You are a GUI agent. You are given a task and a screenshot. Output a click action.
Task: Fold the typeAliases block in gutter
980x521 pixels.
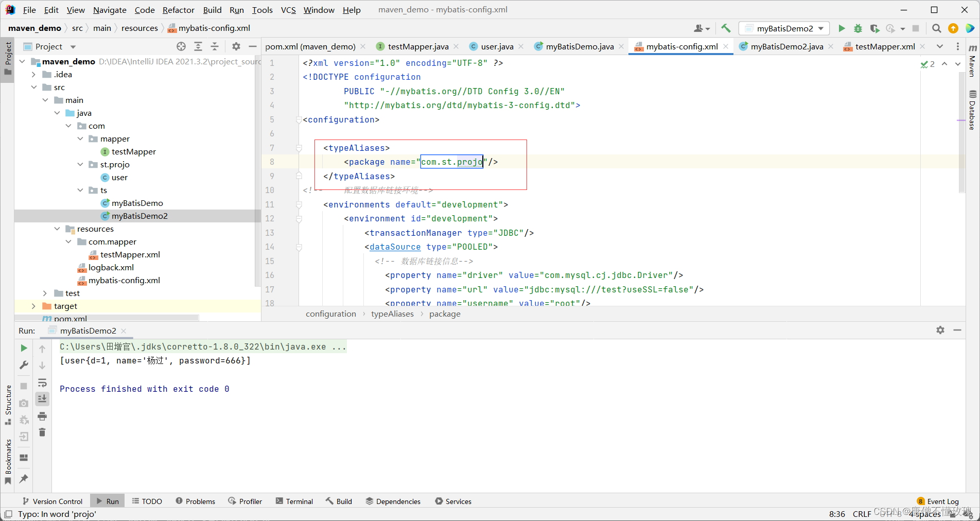(x=299, y=148)
